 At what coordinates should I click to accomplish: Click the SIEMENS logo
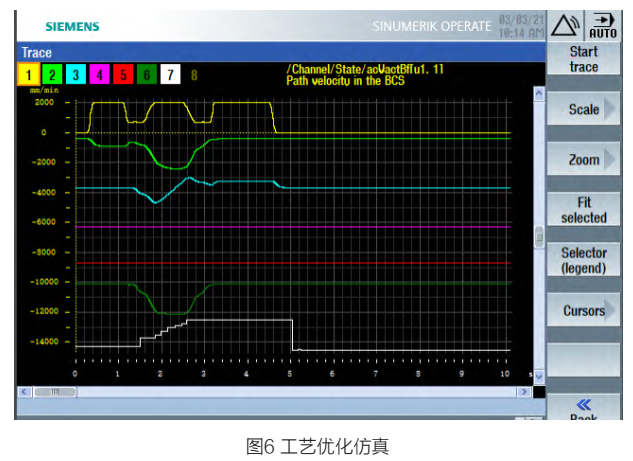72,27
